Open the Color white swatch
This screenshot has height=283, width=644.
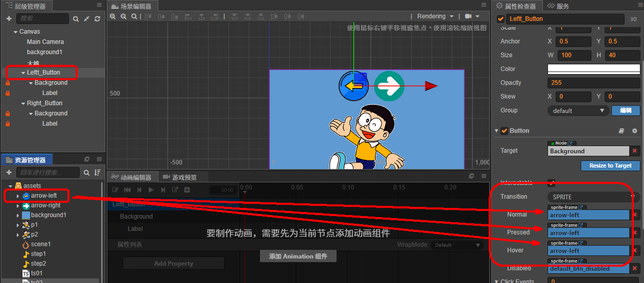(593, 69)
